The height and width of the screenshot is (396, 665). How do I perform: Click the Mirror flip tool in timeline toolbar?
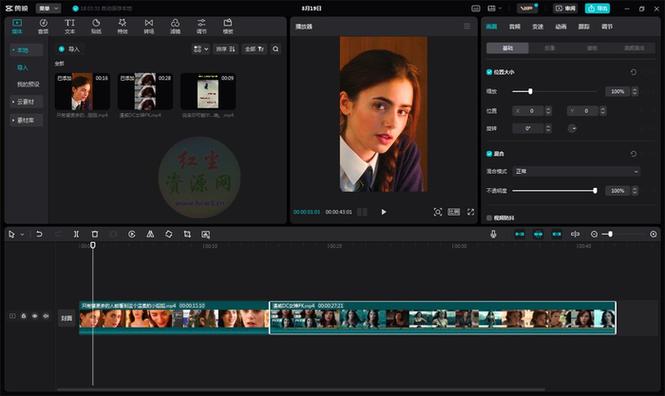(150, 234)
